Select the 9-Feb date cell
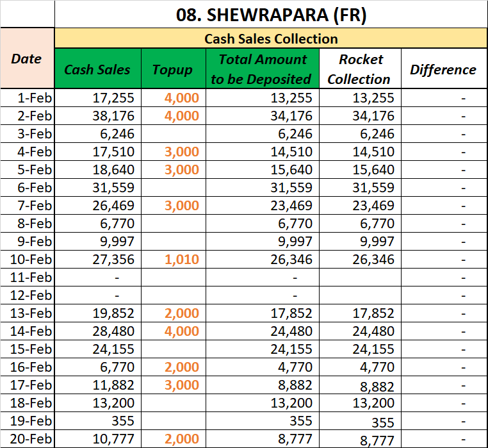Viewport: 488px width, 448px height. pos(27,242)
